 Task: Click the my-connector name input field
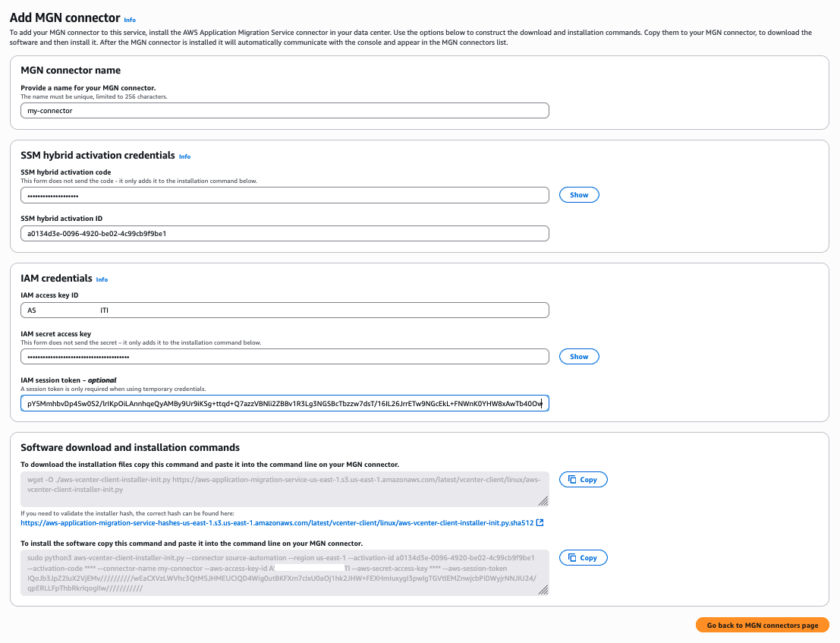point(284,110)
